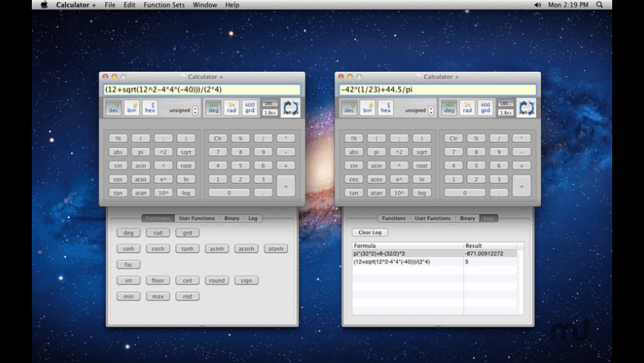Open unsigned stepper in left calculator
This screenshot has height=363, width=644.
coord(195,110)
